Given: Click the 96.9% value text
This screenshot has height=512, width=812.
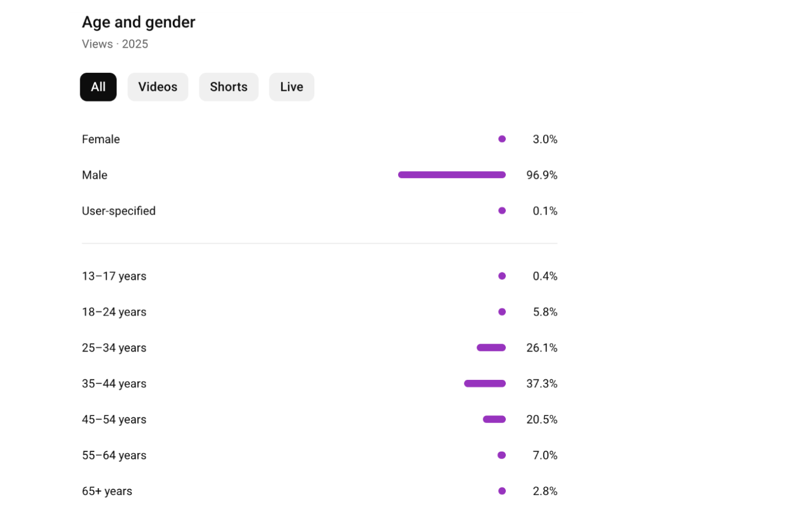Looking at the screenshot, I should [x=541, y=175].
